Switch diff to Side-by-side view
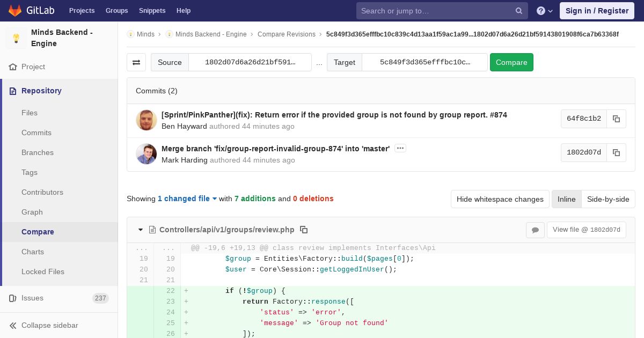Image resolution: width=644 pixels, height=338 pixels. (608, 199)
